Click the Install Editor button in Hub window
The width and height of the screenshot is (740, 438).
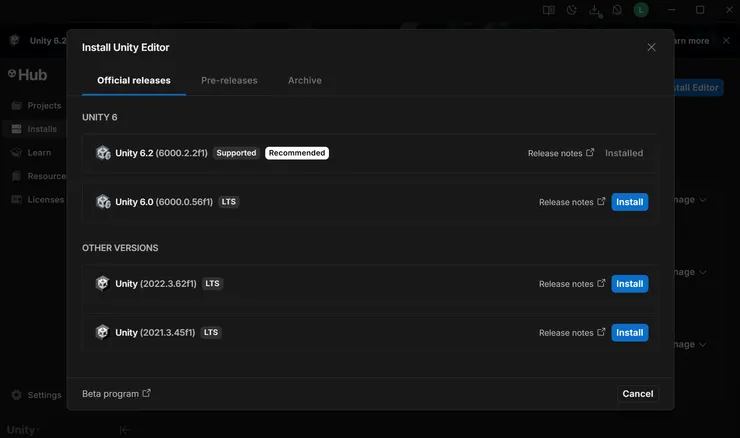pos(698,87)
